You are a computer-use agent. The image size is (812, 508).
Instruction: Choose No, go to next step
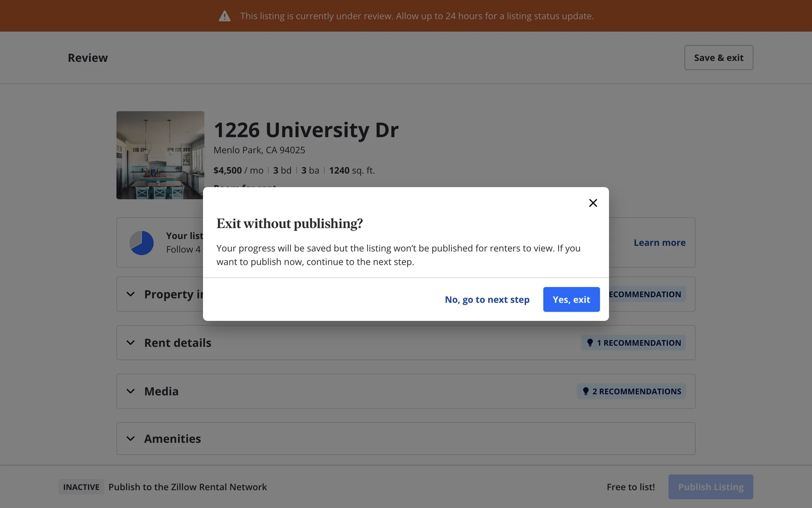(487, 299)
